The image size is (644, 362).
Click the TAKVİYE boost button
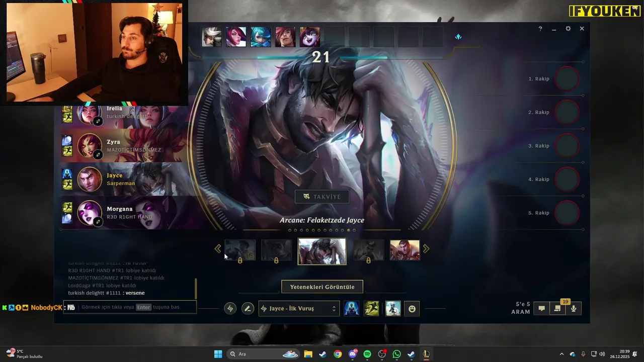point(322,197)
